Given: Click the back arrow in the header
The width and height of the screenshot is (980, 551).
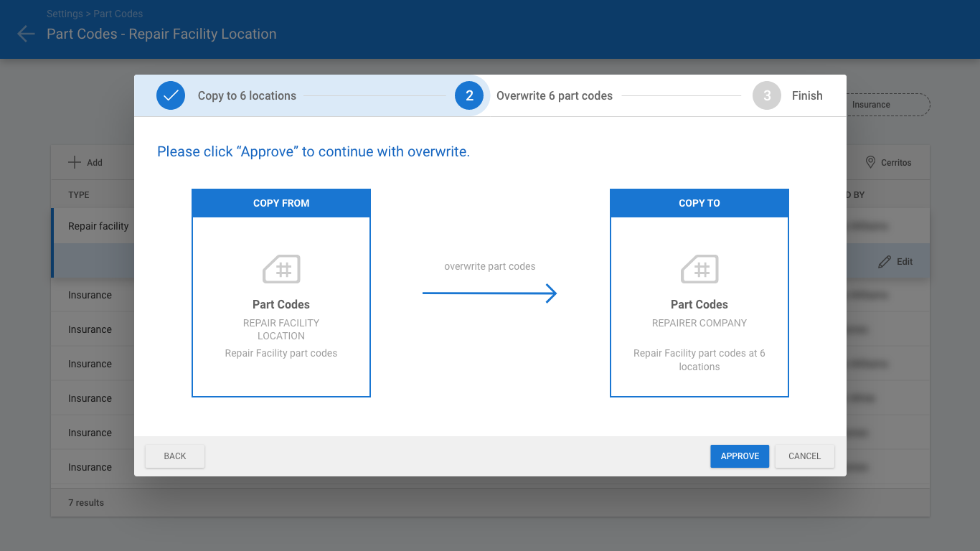Looking at the screenshot, I should pos(26,34).
